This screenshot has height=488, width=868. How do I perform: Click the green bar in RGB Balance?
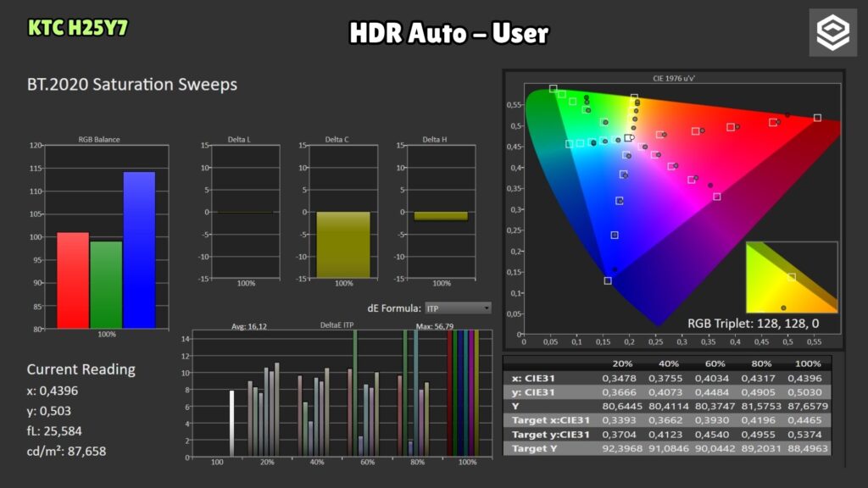click(x=106, y=285)
